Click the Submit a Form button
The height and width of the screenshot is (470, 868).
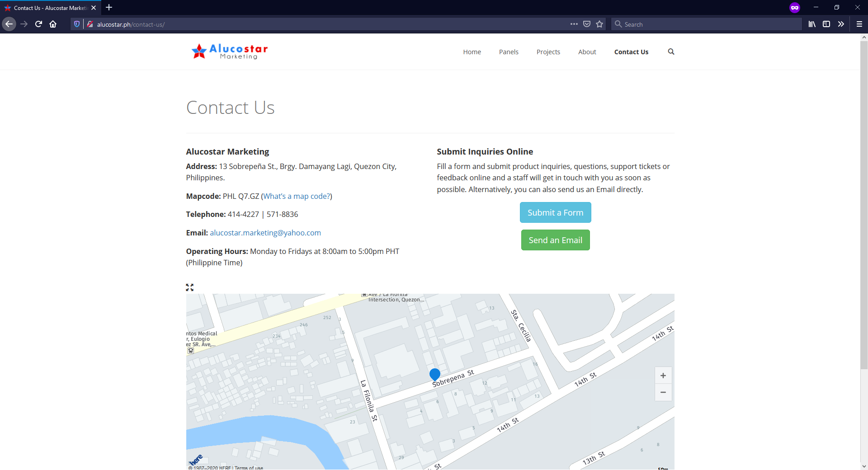(x=555, y=212)
